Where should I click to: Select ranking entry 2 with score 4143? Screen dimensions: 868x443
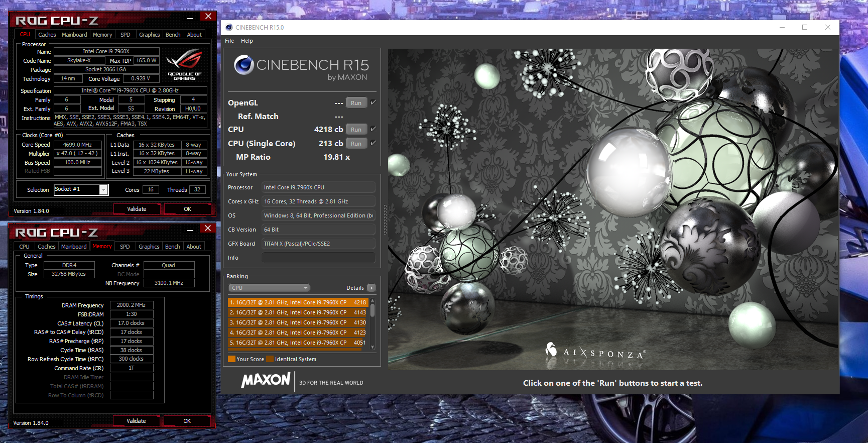coord(298,312)
